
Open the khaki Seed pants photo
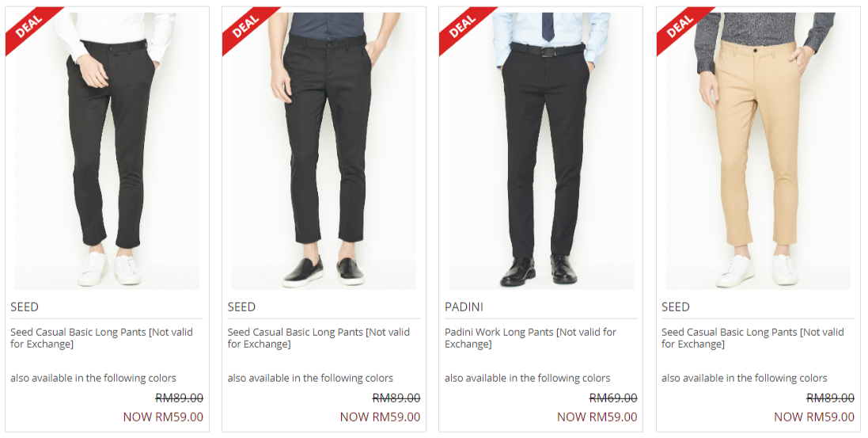(758, 150)
